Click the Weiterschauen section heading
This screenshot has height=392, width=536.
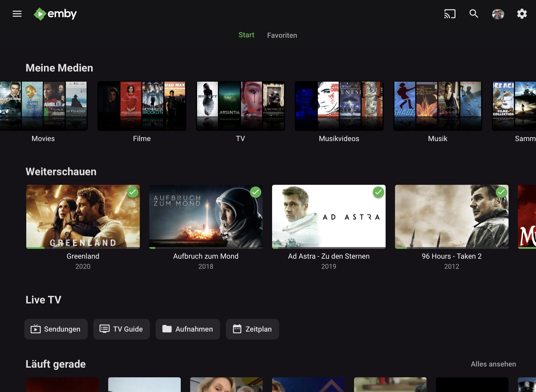point(61,172)
